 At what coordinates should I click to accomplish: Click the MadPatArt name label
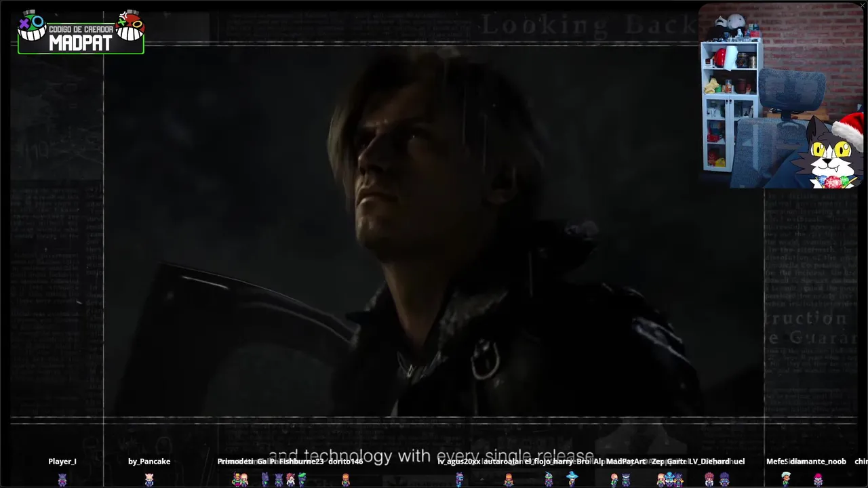tap(626, 462)
